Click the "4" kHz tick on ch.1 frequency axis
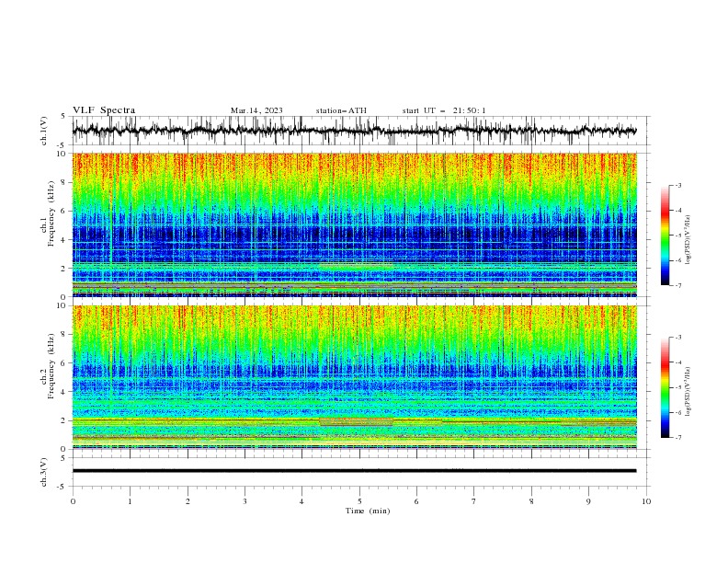Image resolution: width=728 pixels, height=563 pixels. [x=63, y=240]
